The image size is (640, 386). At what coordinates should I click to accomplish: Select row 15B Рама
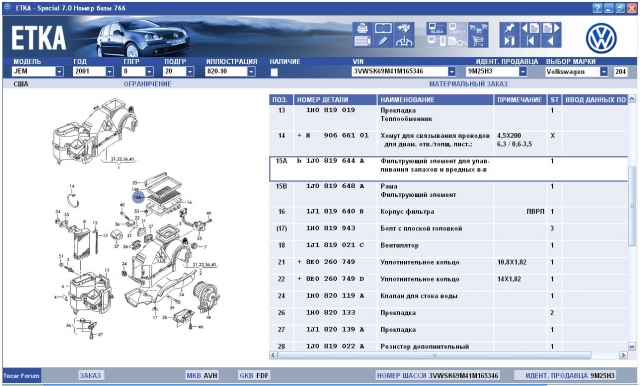coord(448,193)
